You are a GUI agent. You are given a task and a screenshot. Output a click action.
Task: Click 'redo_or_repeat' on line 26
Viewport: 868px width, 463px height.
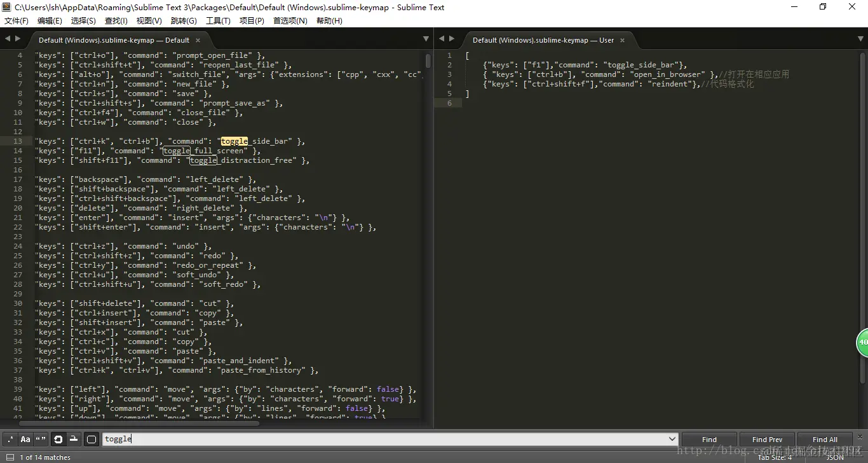click(x=208, y=265)
